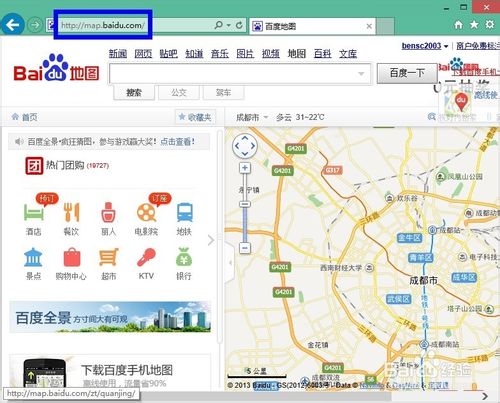Click the map zoom level slider track
Viewport: 500px width, 403px height.
coord(245,208)
